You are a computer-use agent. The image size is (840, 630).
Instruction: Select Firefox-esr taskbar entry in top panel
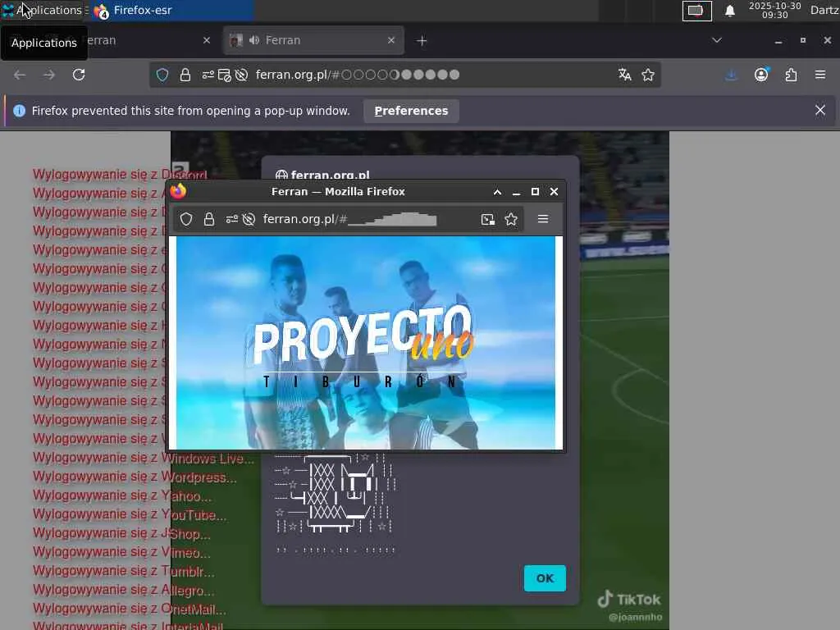(171, 10)
